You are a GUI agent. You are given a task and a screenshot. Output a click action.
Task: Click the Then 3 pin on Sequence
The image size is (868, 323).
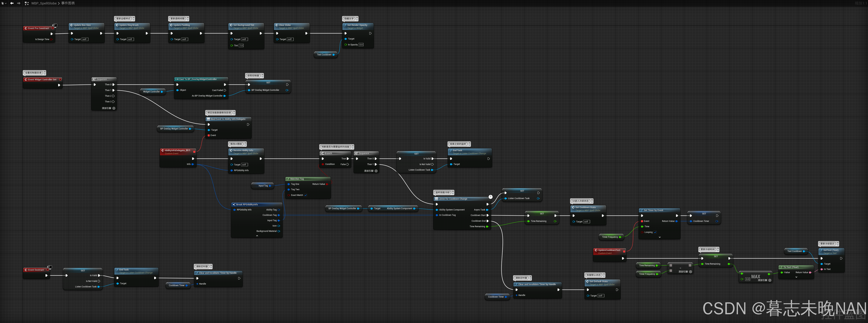tap(113, 102)
